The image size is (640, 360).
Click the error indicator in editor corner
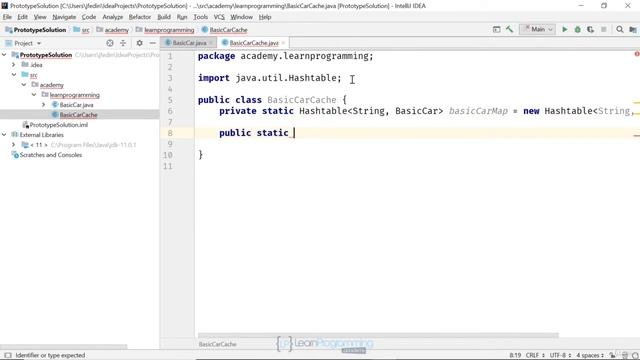pyautogui.click(x=637, y=54)
